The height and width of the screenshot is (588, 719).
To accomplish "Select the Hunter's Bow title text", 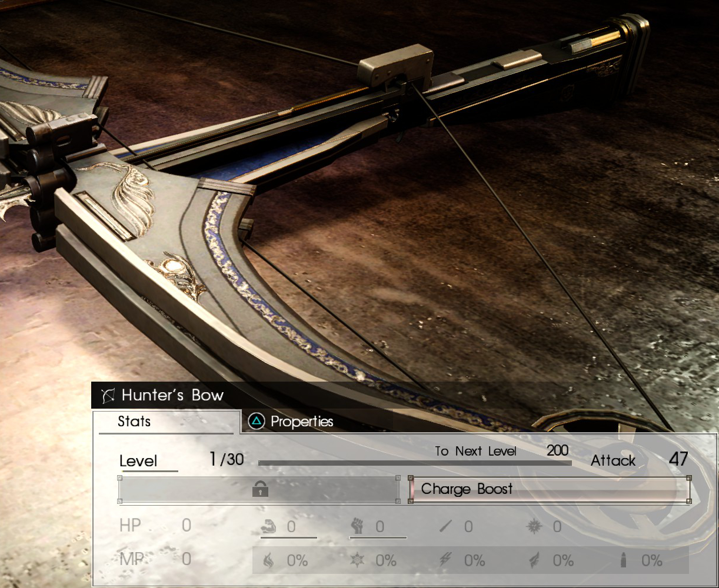I will click(172, 395).
